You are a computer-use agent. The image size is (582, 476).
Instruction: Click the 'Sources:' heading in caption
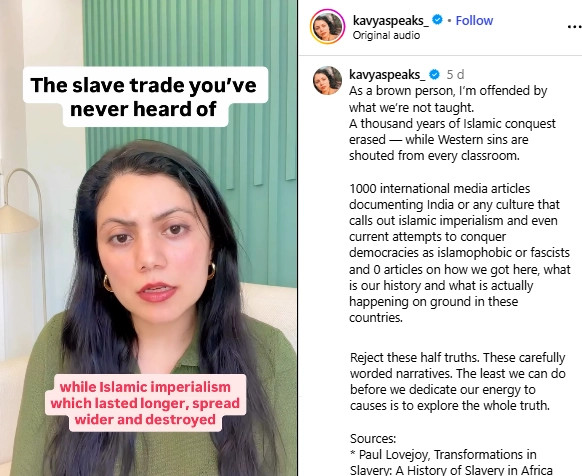(x=373, y=438)
